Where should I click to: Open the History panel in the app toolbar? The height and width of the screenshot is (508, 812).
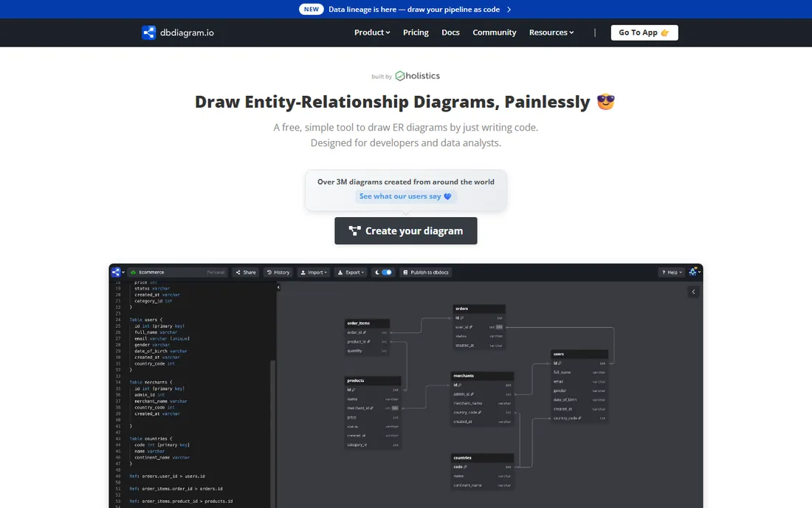coord(278,272)
